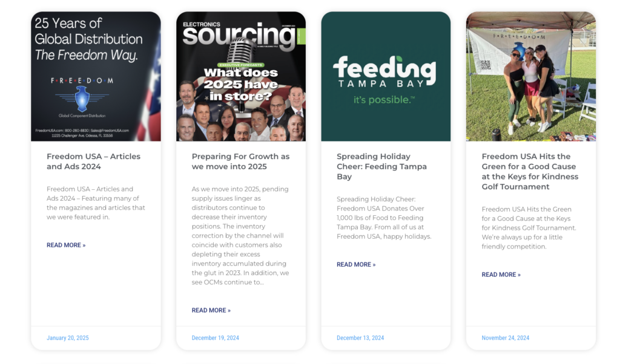Click the 'friendly competition' golf excerpt text
620x364 pixels.
point(529,228)
